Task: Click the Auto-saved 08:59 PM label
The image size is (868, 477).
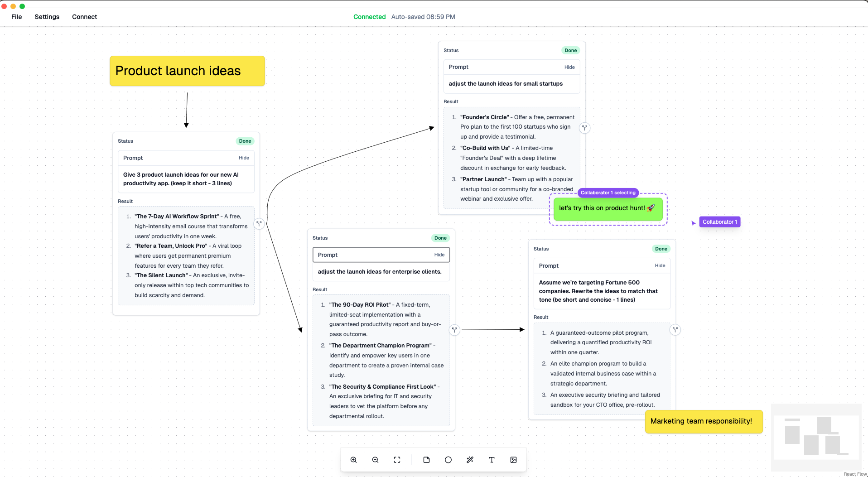Action: 423,17
